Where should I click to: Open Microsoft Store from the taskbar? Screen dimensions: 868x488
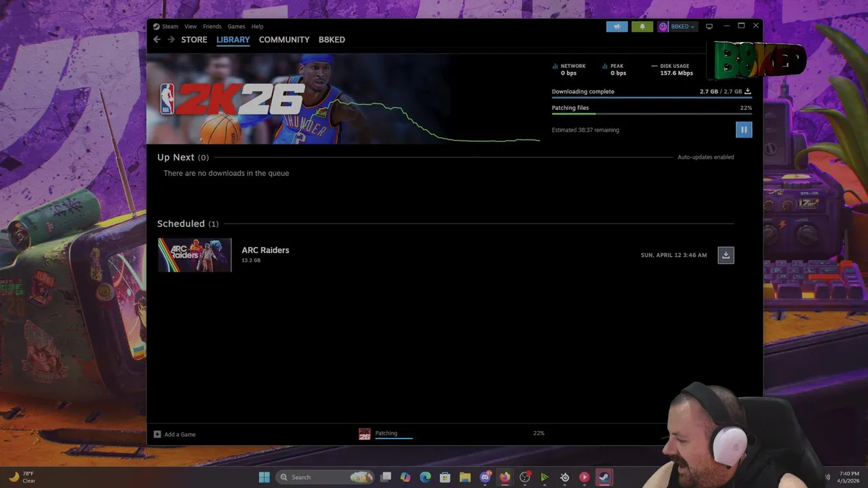[x=445, y=477]
